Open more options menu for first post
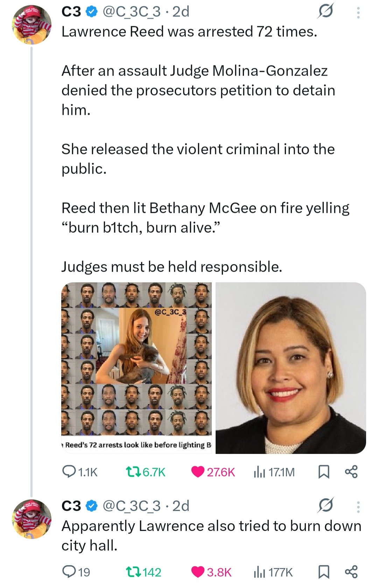 pos(358,13)
